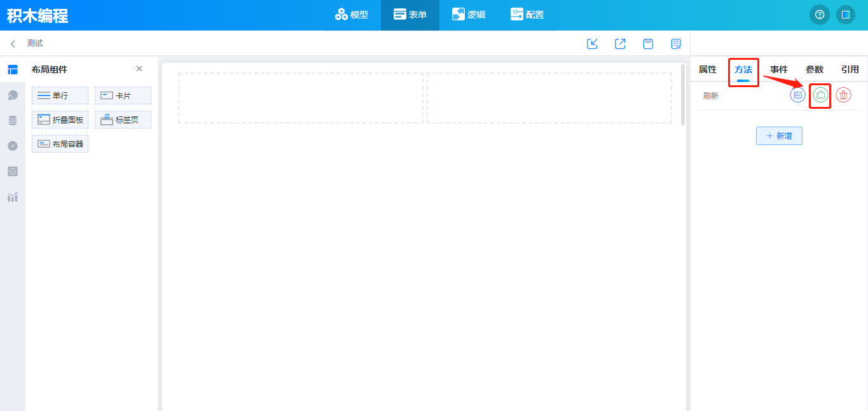Viewport: 868px width, 411px height.
Task: Go to 模型 in the top navigation
Action: 352,15
